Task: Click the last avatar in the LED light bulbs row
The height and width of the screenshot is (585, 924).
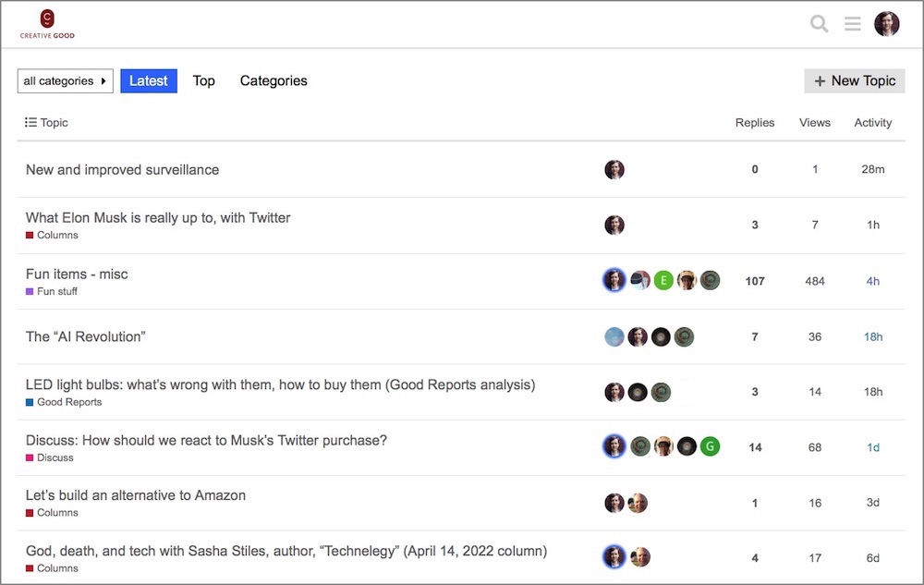Action: pos(661,393)
